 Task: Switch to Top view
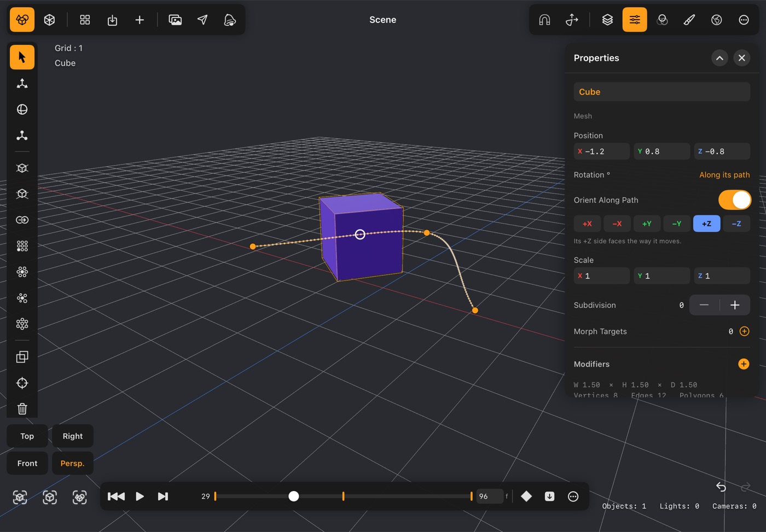coord(27,436)
